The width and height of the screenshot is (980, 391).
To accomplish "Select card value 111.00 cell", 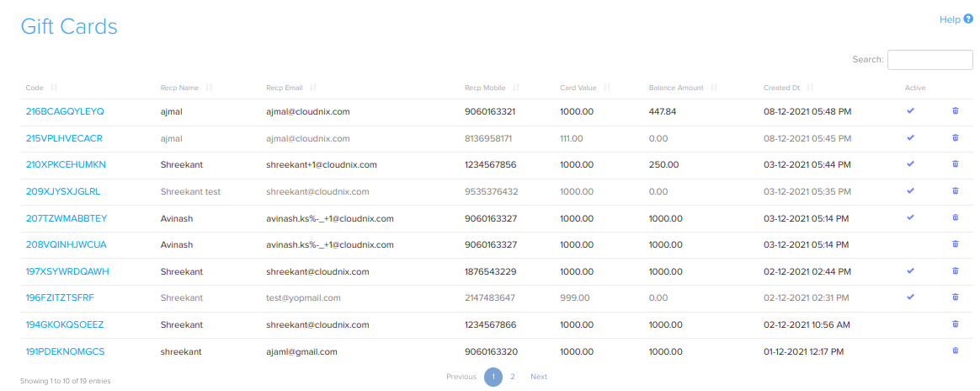I will point(572,137).
